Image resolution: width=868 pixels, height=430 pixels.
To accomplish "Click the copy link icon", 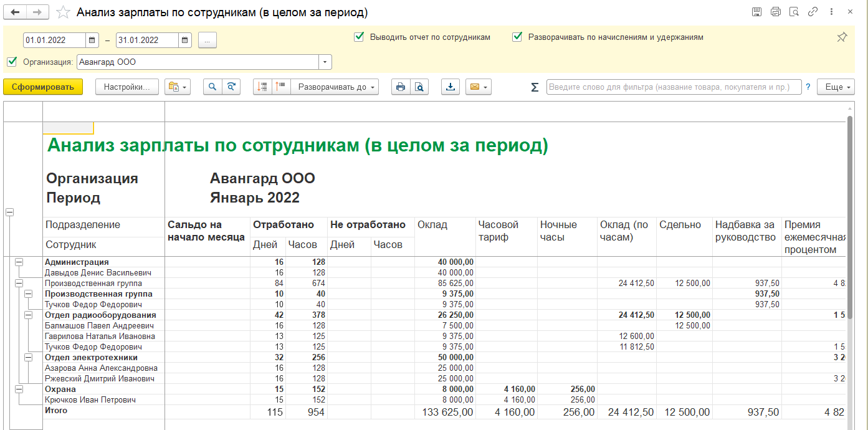I will coord(813,12).
